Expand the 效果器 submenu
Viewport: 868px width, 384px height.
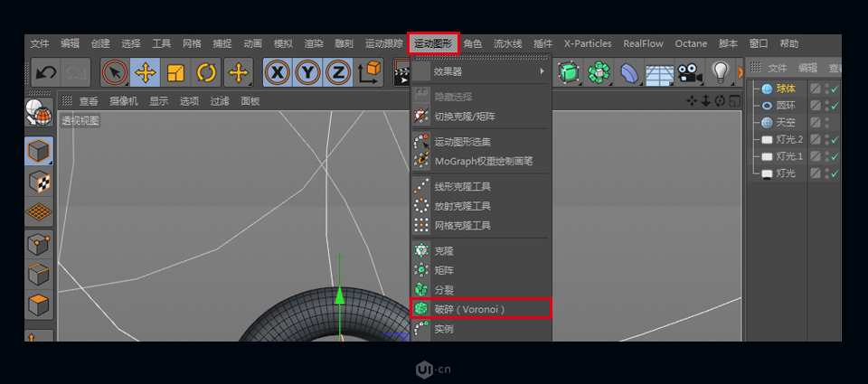pyautogui.click(x=480, y=71)
